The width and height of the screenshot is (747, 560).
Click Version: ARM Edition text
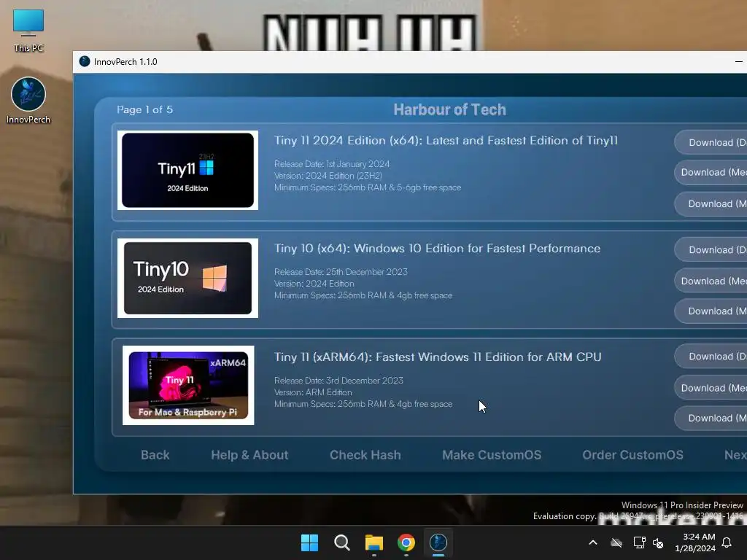(313, 392)
